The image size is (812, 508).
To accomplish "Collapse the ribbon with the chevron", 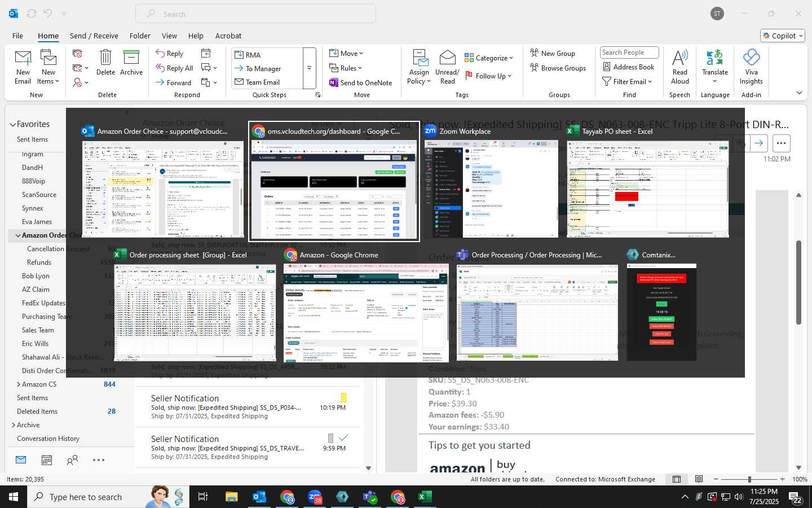I will (799, 93).
